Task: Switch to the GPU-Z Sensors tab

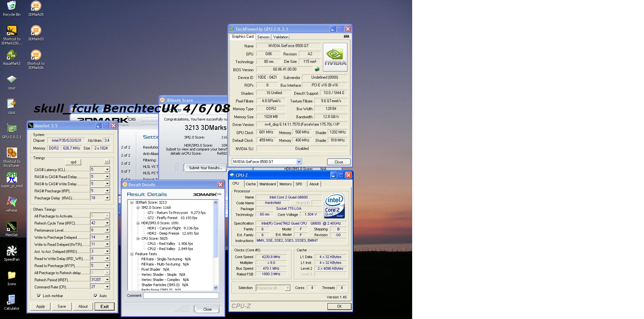Action: tap(263, 37)
